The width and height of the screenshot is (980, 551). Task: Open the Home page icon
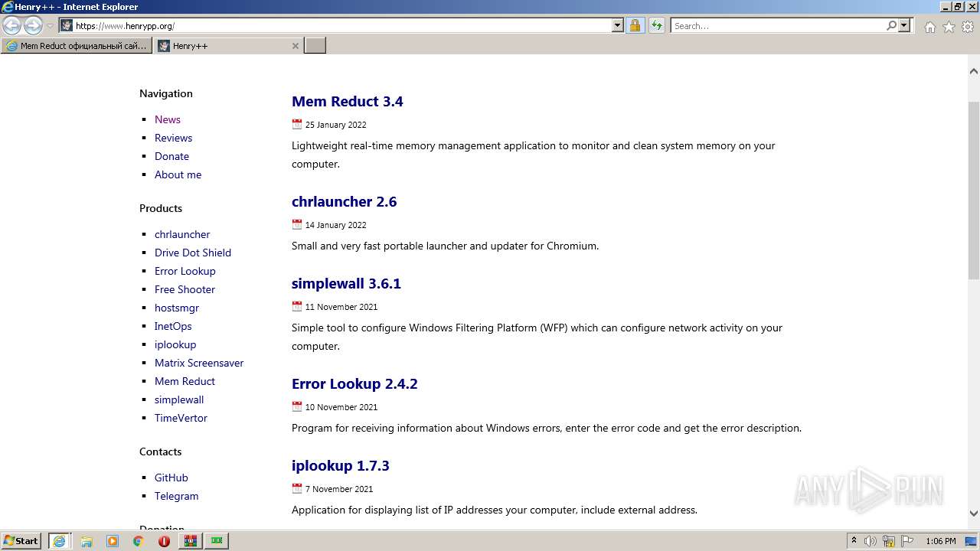coord(929,27)
